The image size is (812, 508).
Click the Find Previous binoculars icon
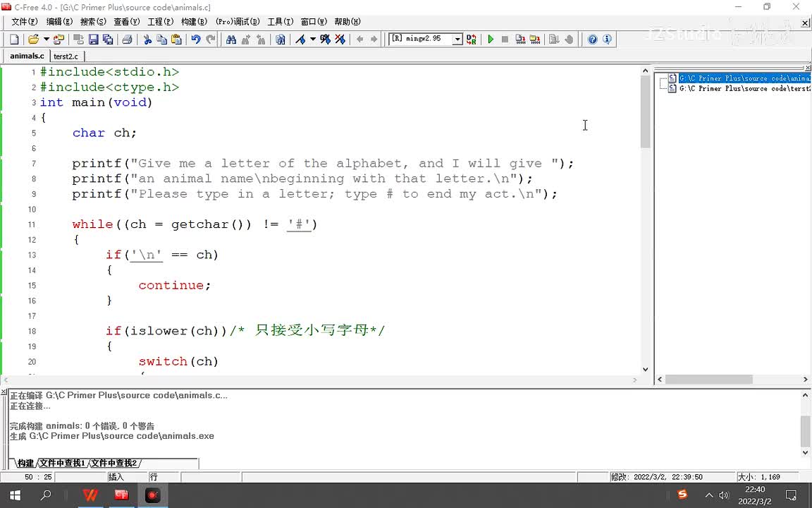point(260,40)
